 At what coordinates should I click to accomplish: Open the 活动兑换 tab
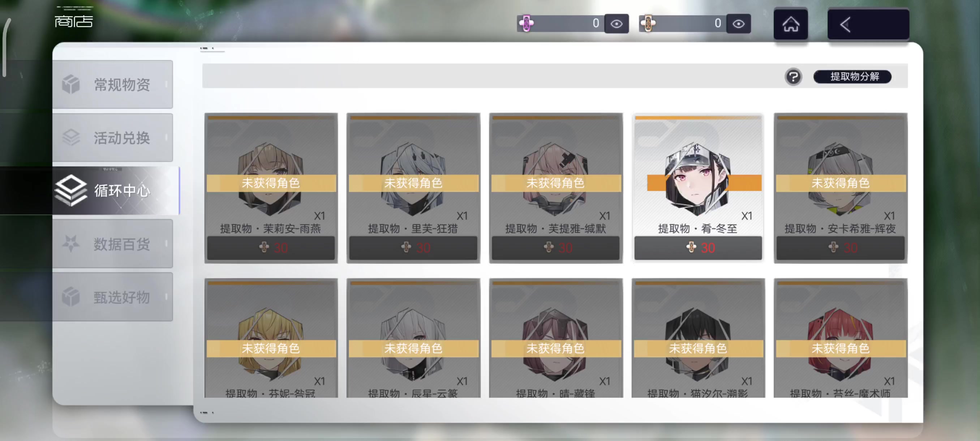click(113, 137)
